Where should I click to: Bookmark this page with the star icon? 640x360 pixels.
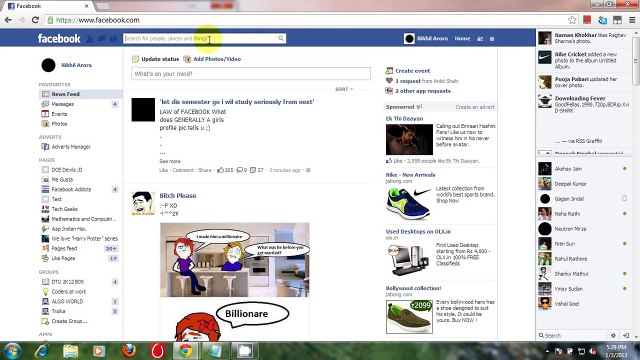click(x=572, y=20)
